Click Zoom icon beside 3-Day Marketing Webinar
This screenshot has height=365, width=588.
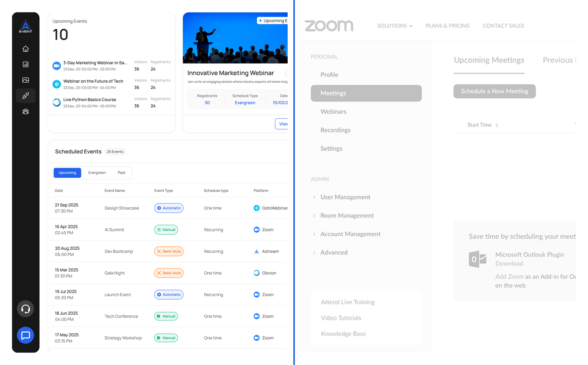point(57,66)
